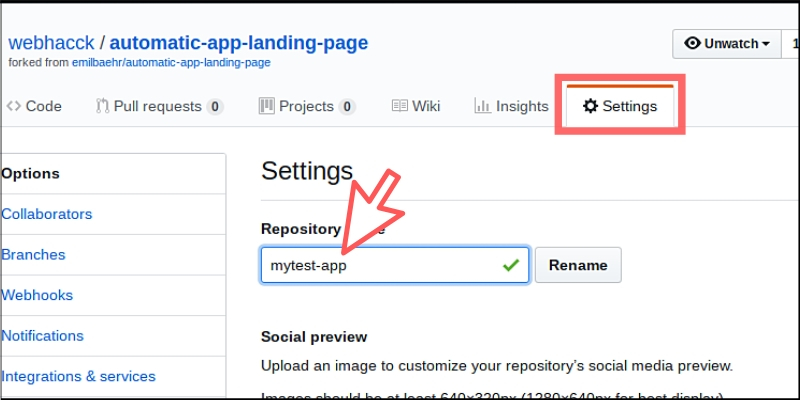800x400 pixels.
Task: View the Insights tab
Action: pos(511,106)
